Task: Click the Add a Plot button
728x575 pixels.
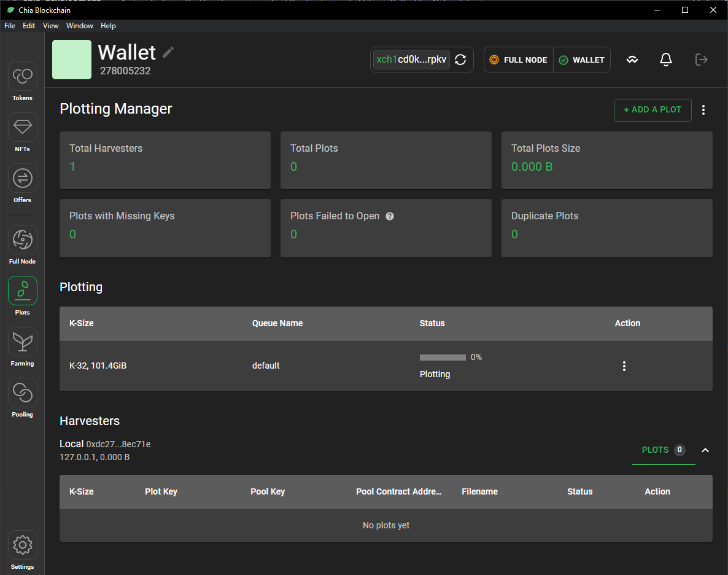Action: point(652,110)
